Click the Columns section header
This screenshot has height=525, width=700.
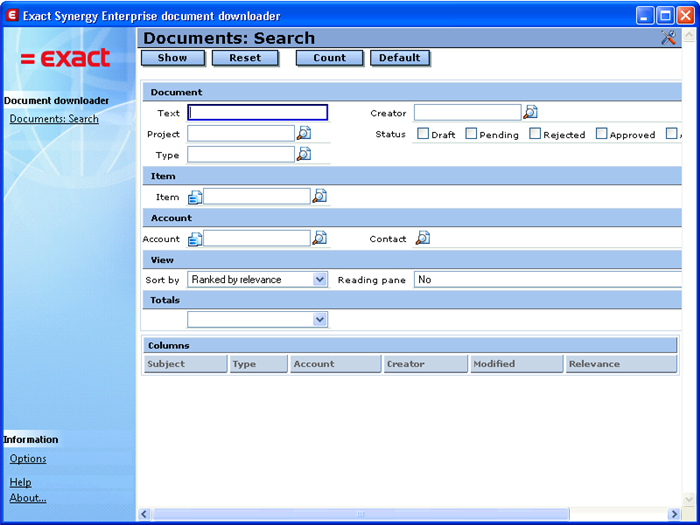(410, 346)
